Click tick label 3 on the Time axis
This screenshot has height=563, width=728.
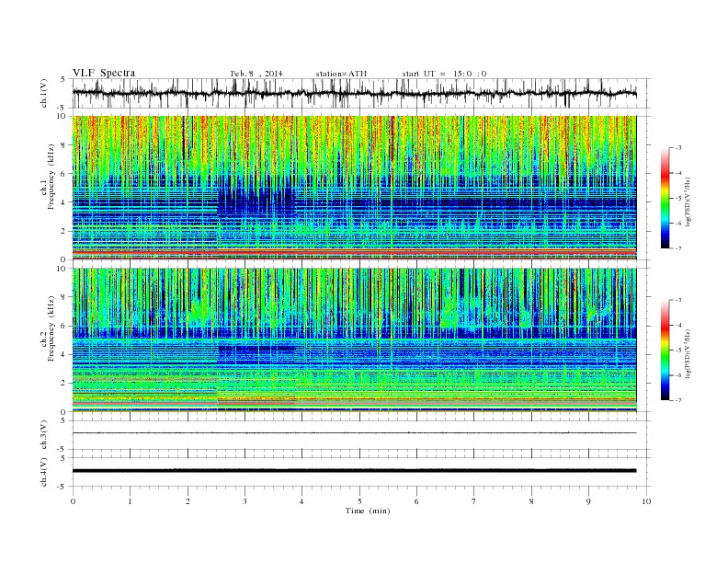(245, 501)
